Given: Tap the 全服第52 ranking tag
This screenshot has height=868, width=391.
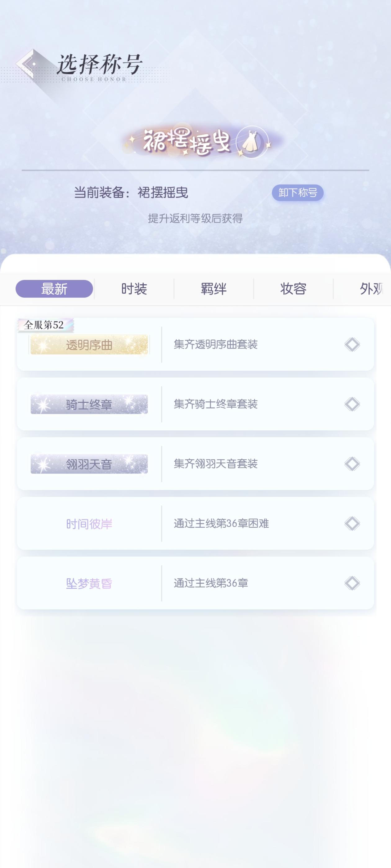Looking at the screenshot, I should point(44,325).
